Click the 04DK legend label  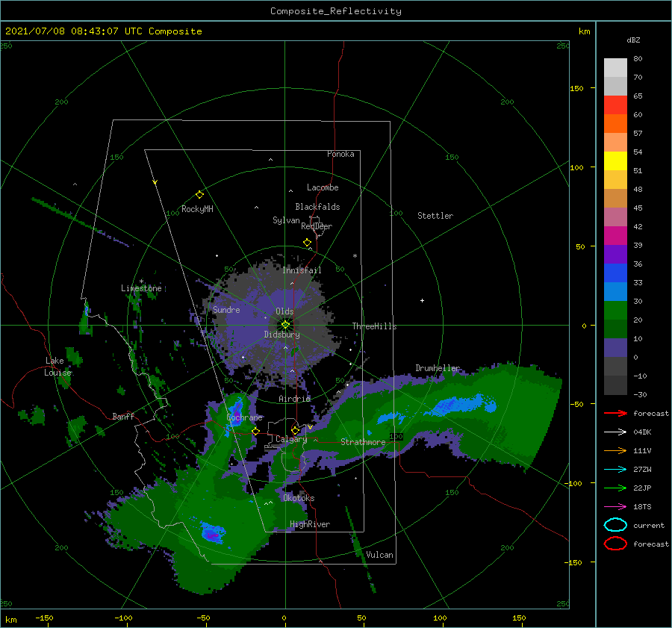642,432
